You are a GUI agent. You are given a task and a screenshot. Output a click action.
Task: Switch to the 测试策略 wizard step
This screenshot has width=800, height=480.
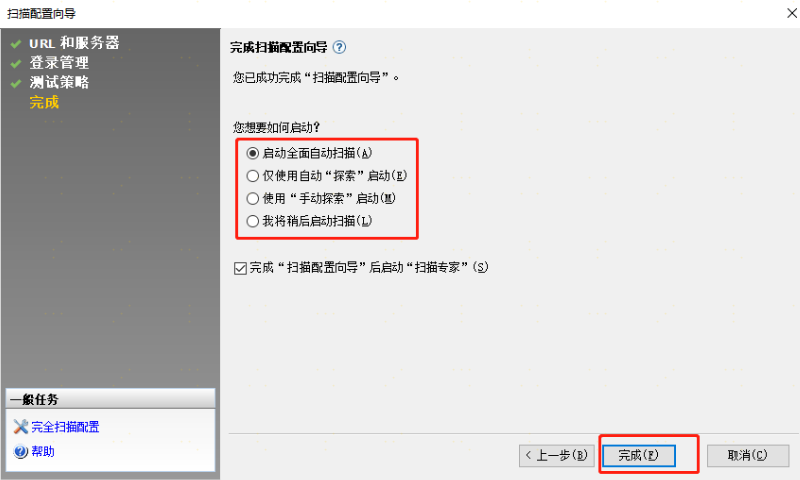click(x=59, y=82)
